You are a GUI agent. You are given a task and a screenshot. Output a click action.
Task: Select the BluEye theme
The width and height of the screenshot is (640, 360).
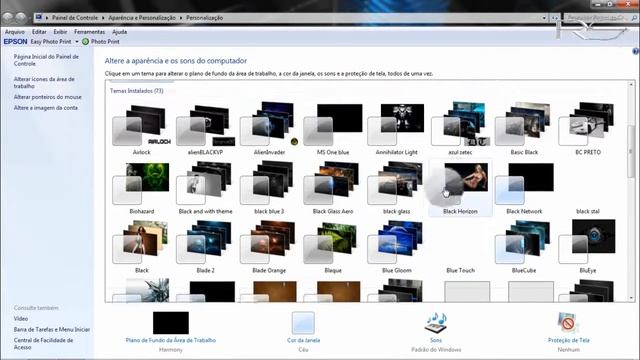[587, 247]
